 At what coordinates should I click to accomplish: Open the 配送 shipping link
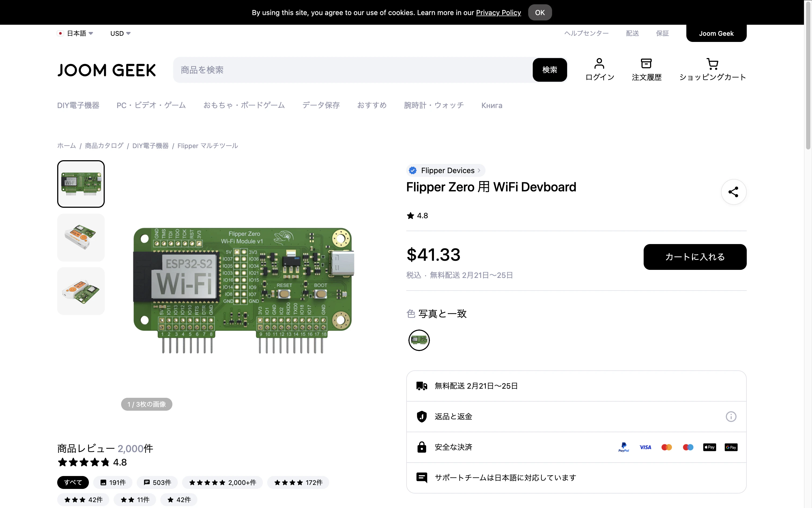(632, 33)
